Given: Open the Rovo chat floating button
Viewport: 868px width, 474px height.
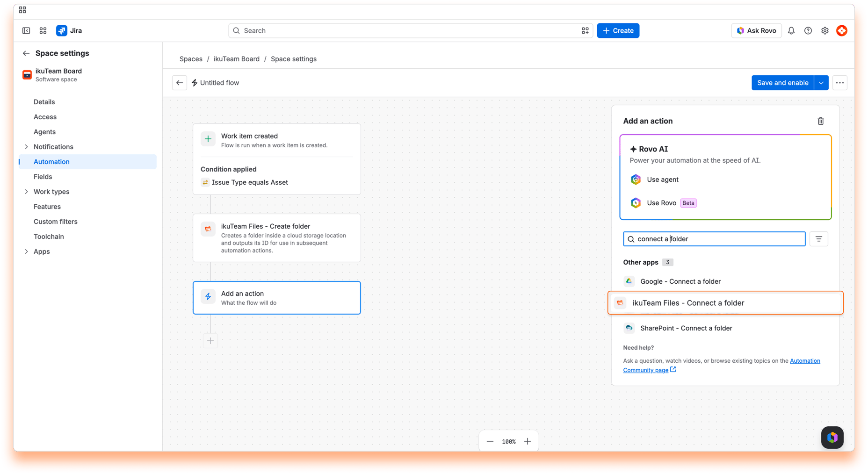Looking at the screenshot, I should pos(832,438).
